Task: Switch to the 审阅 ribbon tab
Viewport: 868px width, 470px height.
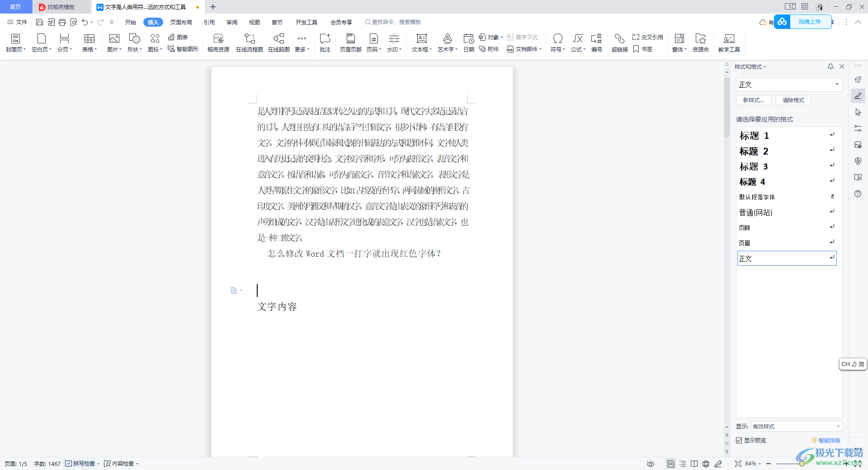Action: (232, 22)
